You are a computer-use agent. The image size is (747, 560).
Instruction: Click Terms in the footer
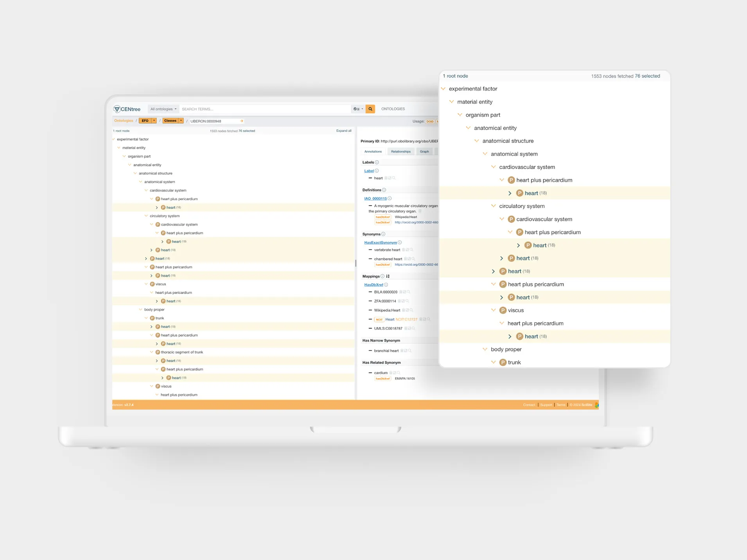[561, 405]
